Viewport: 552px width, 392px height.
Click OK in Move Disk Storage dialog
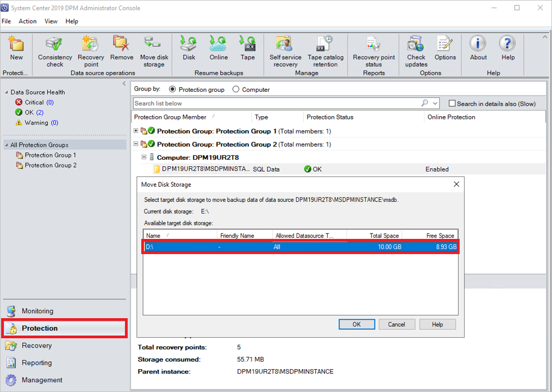tap(356, 325)
